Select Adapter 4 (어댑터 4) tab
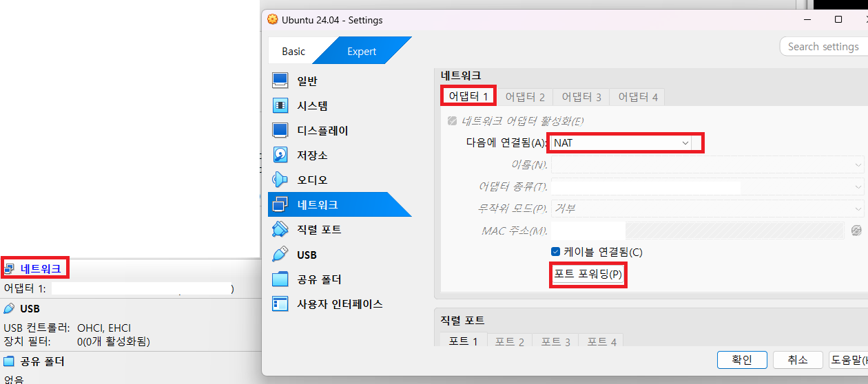 tap(638, 97)
